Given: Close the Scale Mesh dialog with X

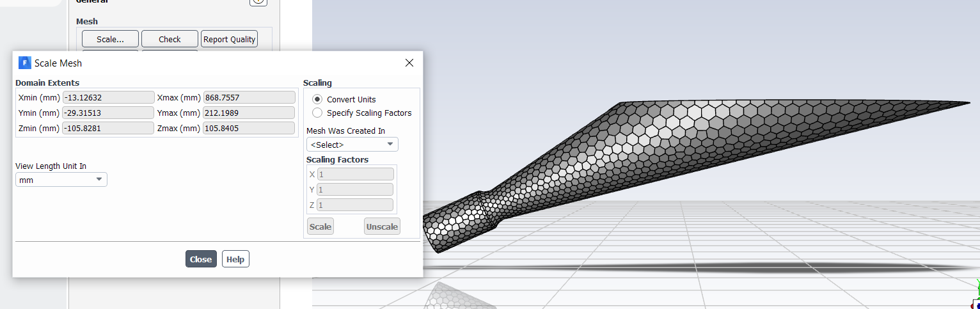Looking at the screenshot, I should click(x=409, y=63).
